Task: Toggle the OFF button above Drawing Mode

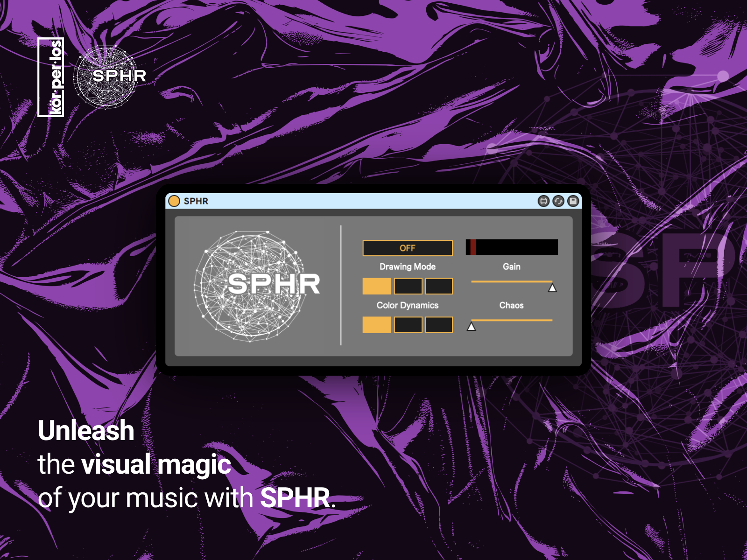Action: point(407,248)
